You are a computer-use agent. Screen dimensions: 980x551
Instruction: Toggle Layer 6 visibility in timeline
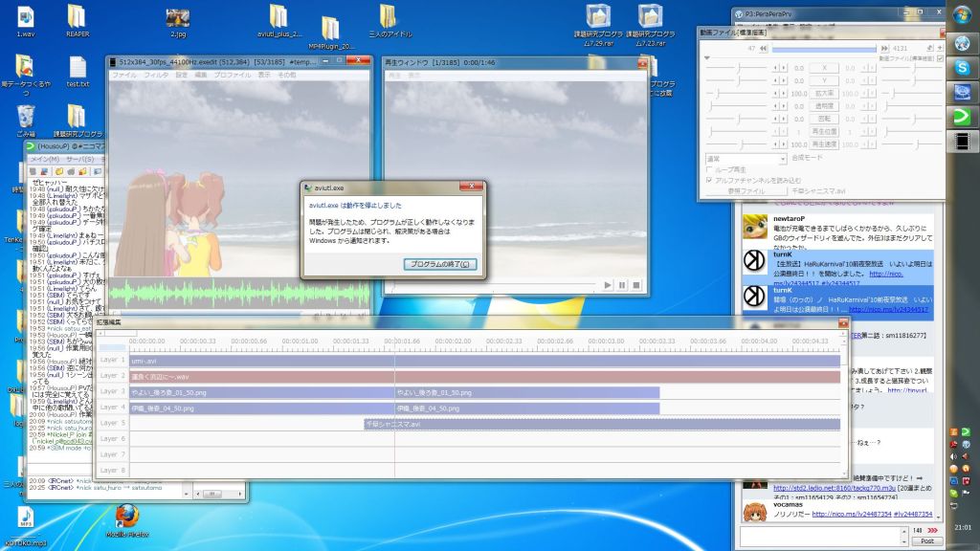(113, 438)
